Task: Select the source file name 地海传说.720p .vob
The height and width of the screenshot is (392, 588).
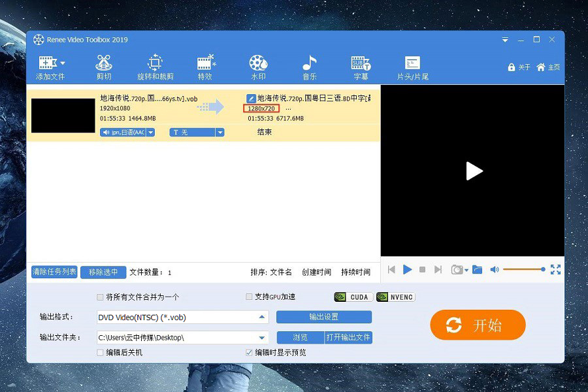Action: click(148, 99)
